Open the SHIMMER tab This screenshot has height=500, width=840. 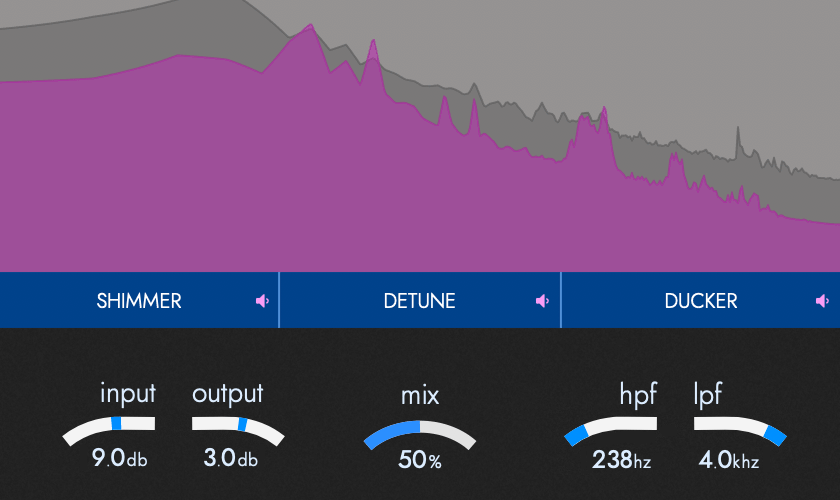click(139, 300)
